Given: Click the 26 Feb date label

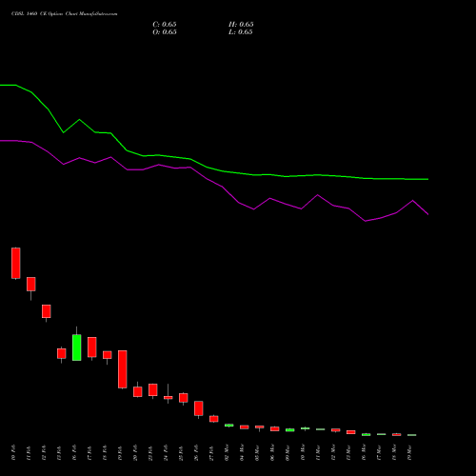Looking at the screenshot, I should click(196, 452).
